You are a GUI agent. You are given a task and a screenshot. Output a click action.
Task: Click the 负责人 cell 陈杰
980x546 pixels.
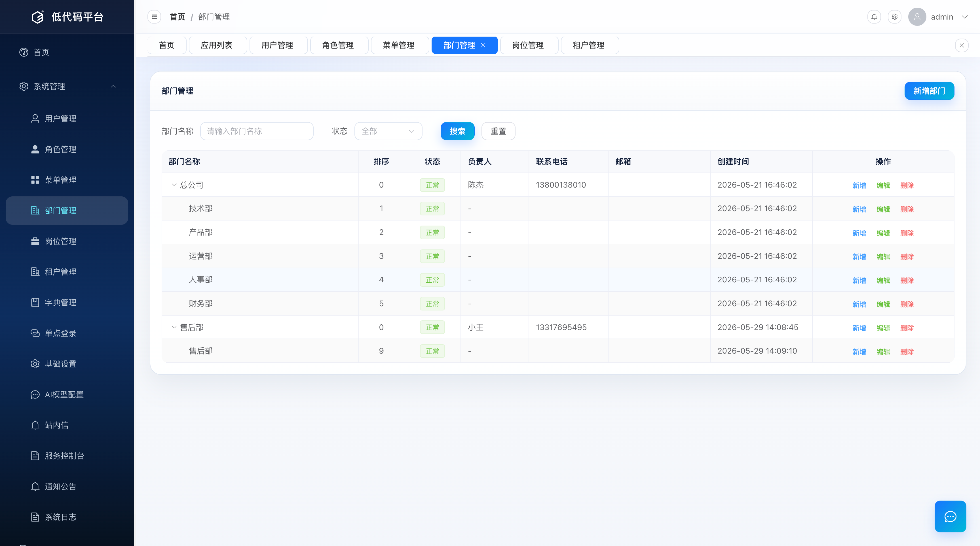[x=476, y=185]
